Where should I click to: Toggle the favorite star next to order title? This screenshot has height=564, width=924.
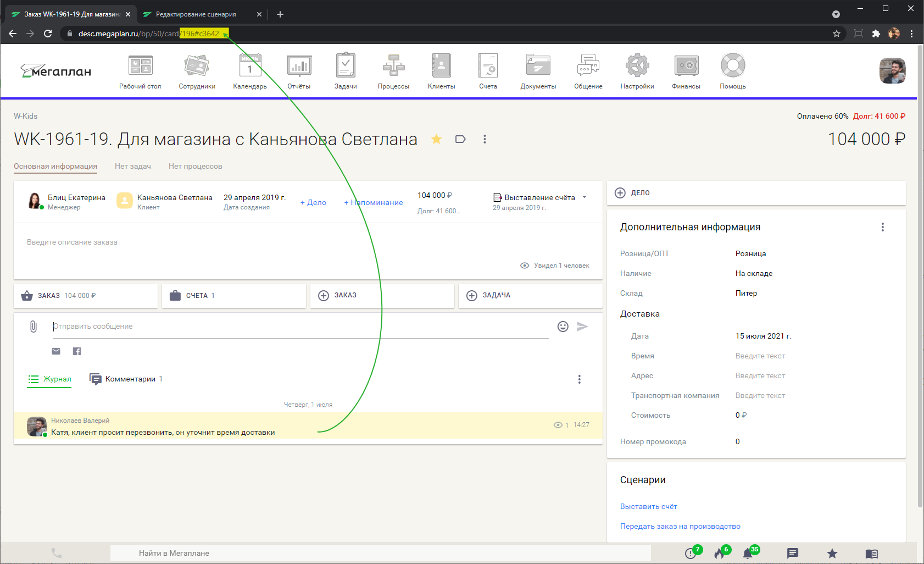[x=436, y=139]
